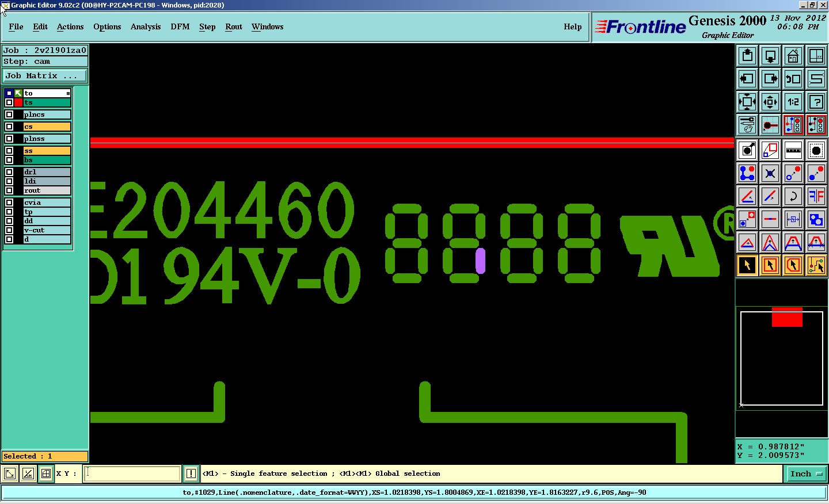Click the connected blue-red nodes tool
829x504 pixels.
tap(747, 173)
